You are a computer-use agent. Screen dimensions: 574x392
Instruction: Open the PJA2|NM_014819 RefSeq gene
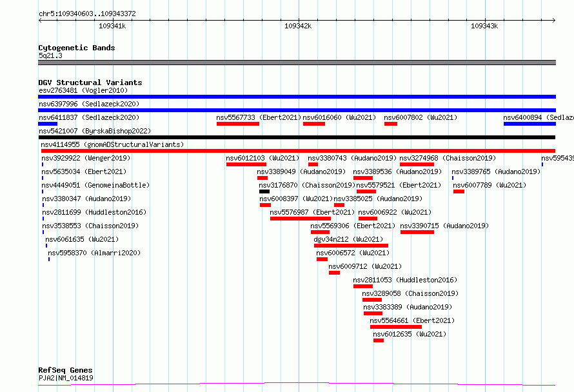click(66, 378)
